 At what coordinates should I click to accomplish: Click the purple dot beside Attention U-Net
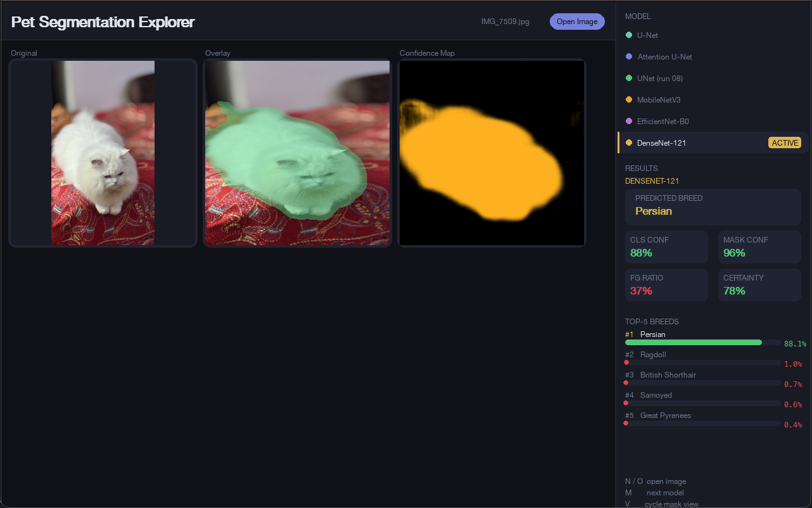click(x=629, y=57)
